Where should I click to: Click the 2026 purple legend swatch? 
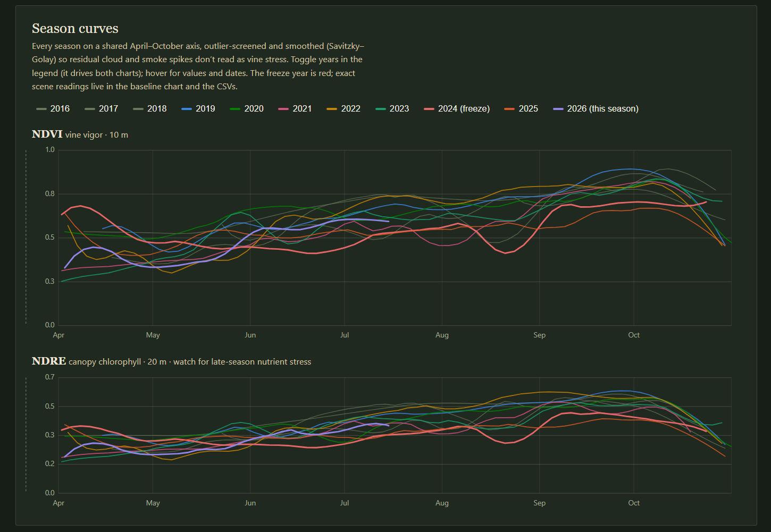[558, 109]
